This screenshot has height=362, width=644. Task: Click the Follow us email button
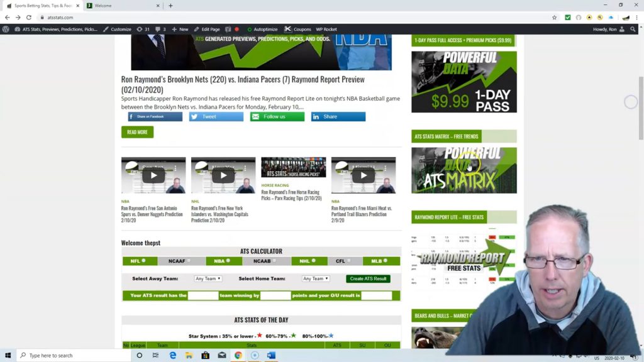pos(277,116)
